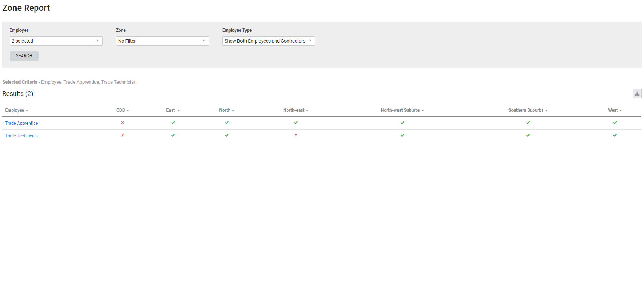Sort by the CDB column header
The image size is (644, 302).
122,110
